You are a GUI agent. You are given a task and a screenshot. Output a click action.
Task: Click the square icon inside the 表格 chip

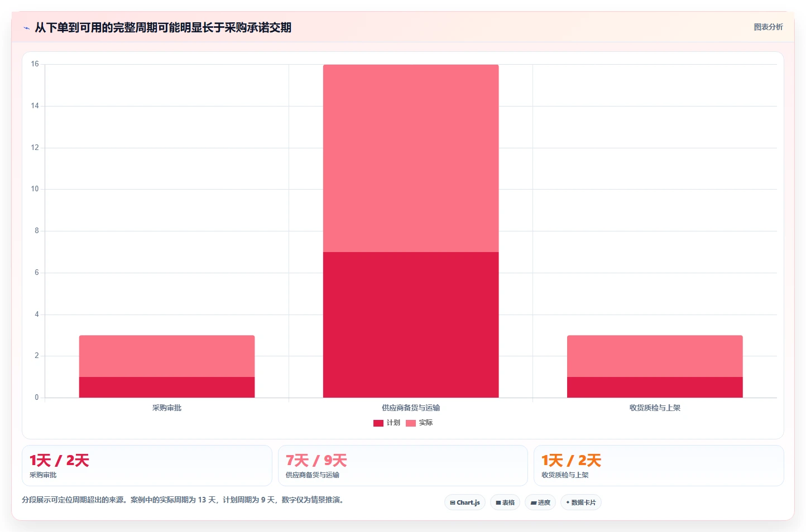pos(498,503)
